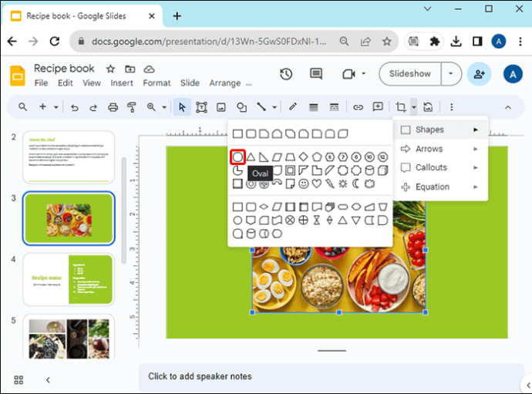Open the Arrange menu
The width and height of the screenshot is (532, 394).
225,83
